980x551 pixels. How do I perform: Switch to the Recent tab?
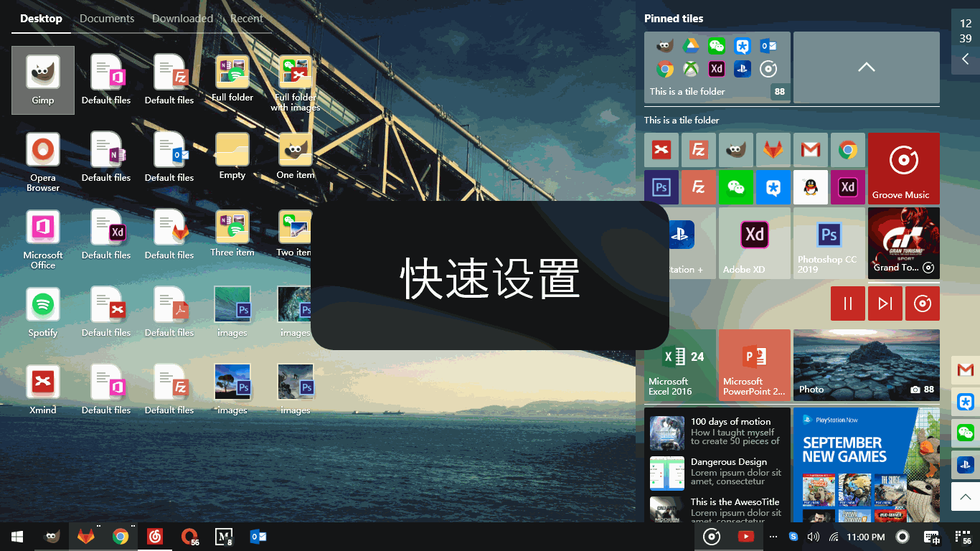tap(247, 19)
